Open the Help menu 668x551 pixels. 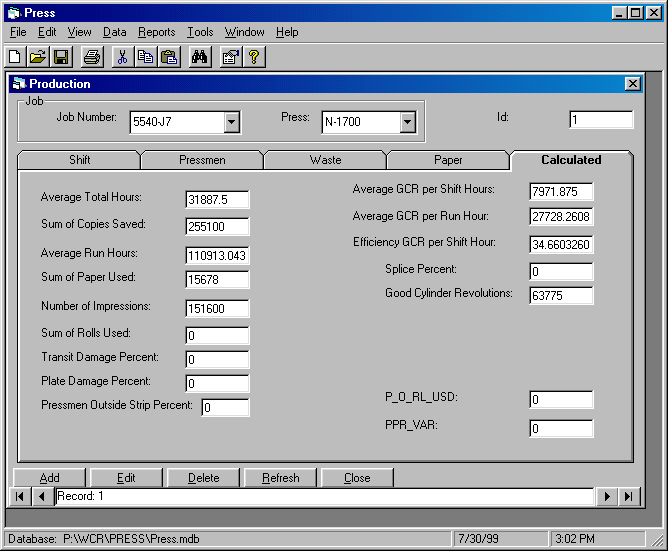tap(287, 32)
